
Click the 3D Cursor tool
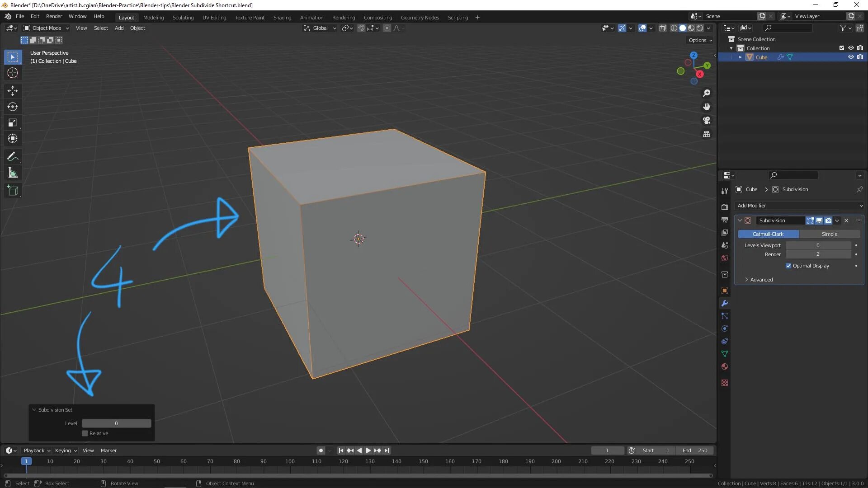click(x=13, y=73)
